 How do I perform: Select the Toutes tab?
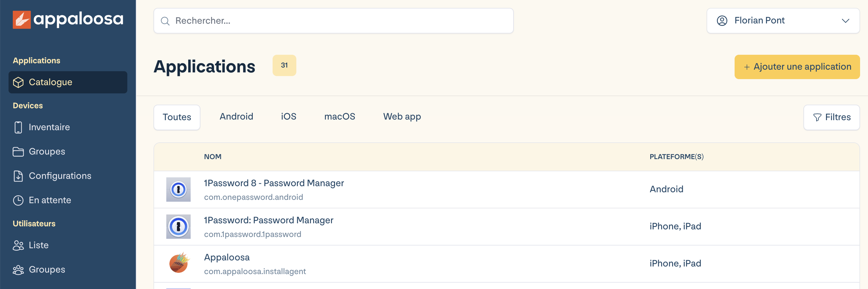tap(177, 117)
